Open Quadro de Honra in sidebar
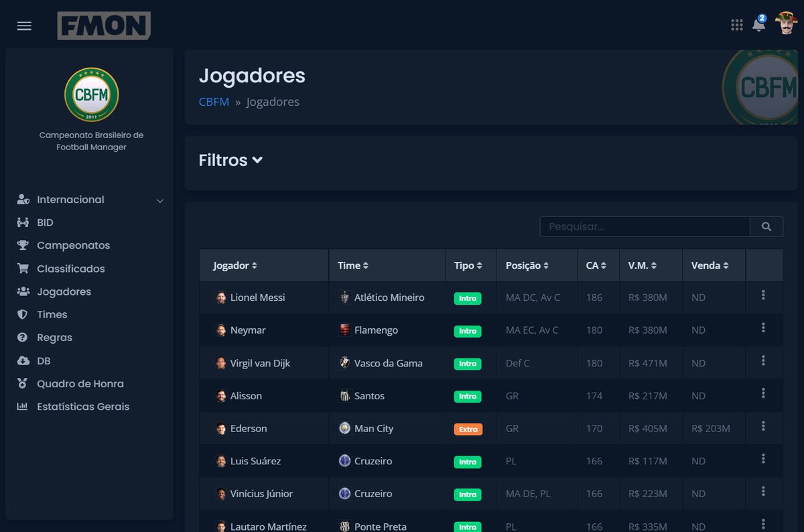The height and width of the screenshot is (532, 804). point(80,384)
